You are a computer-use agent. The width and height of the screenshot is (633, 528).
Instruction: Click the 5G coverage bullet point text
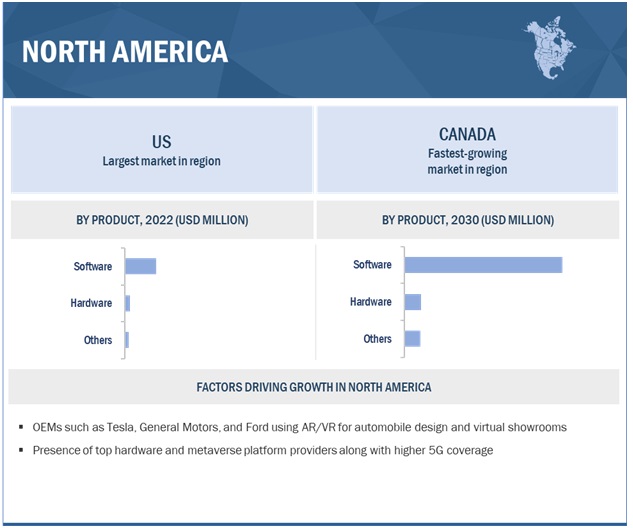pos(263,450)
